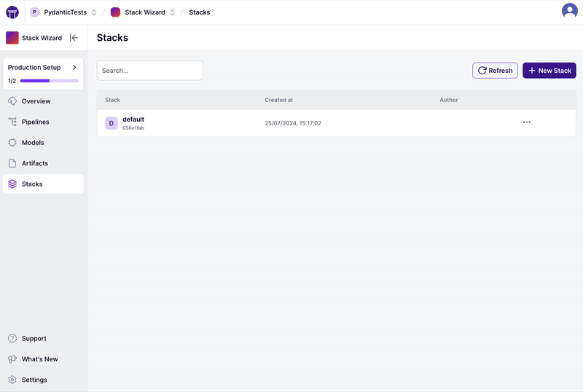Click the Refresh button
Screen dimensions: 583x392
(x=495, y=71)
